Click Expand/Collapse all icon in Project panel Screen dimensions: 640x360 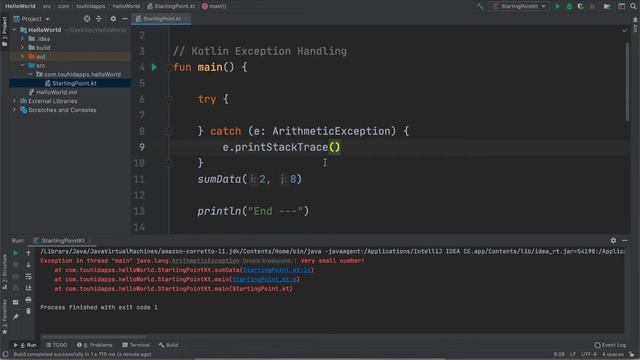[99, 19]
